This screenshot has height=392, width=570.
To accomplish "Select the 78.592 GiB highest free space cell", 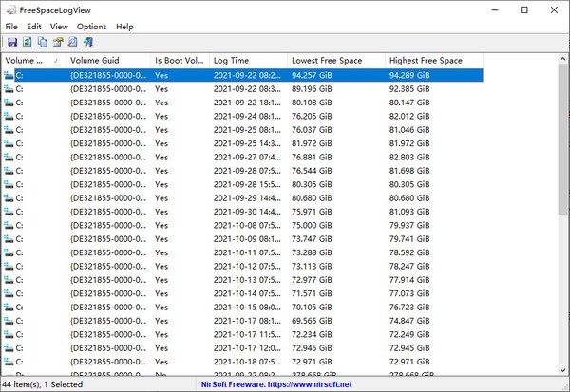I will (x=409, y=252).
